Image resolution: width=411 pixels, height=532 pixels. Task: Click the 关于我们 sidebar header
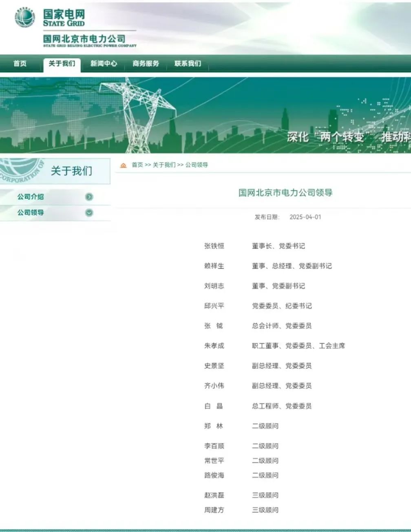coord(71,171)
